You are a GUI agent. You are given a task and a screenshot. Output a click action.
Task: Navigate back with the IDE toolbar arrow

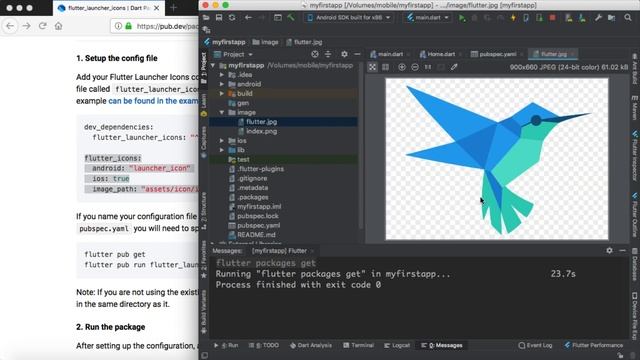[248, 18]
